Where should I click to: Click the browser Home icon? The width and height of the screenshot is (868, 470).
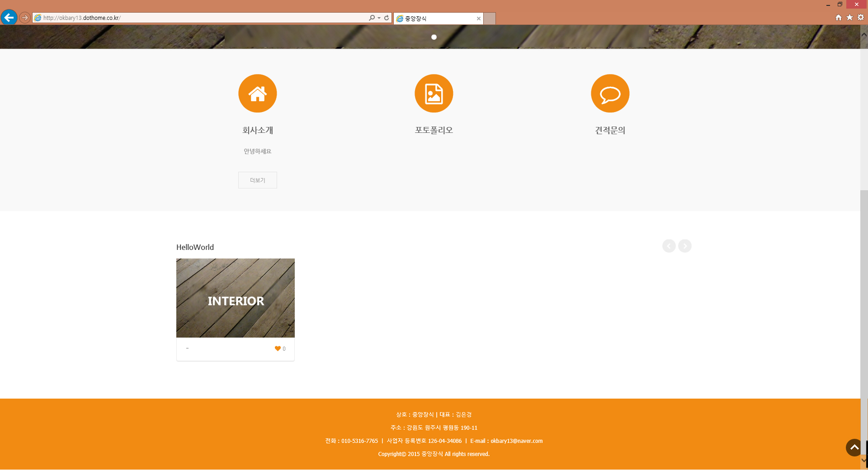(839, 18)
